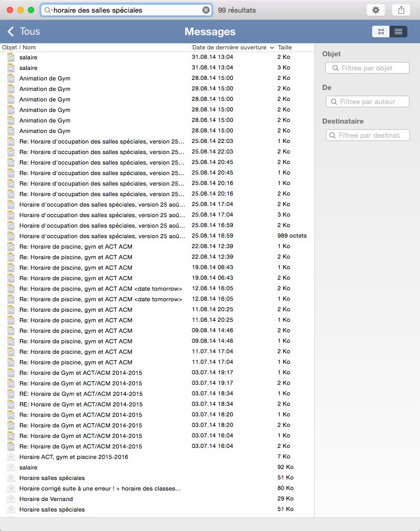Click inside the horaire des salles spéciales search box
This screenshot has width=420, height=531.
pos(127,10)
